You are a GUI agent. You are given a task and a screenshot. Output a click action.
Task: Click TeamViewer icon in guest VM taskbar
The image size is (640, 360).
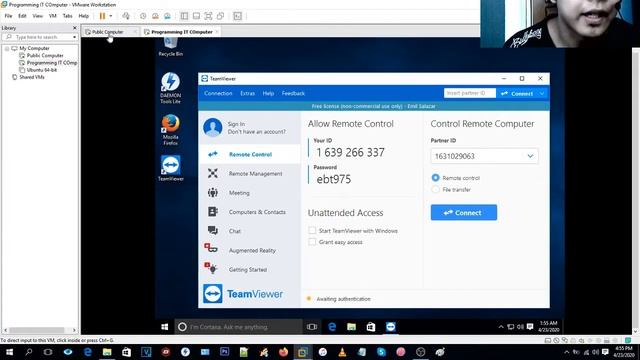tap(391, 327)
